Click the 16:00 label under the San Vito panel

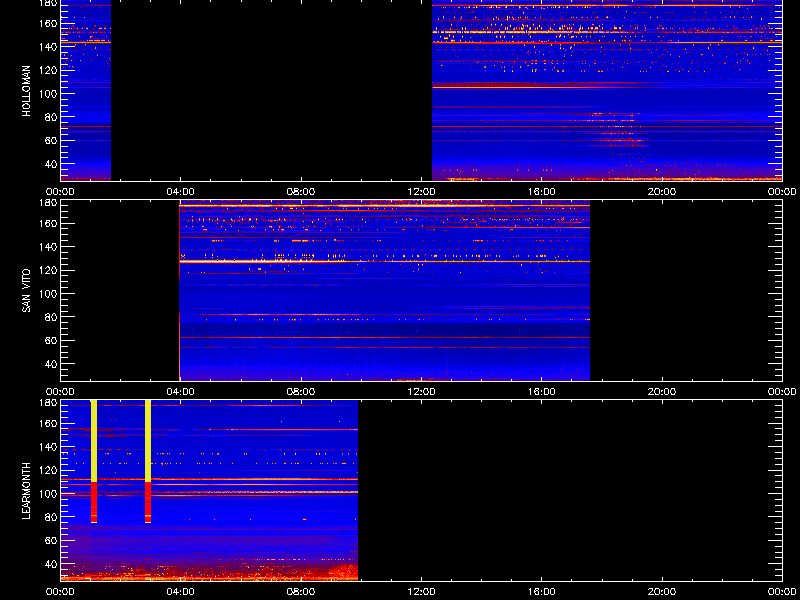(541, 392)
